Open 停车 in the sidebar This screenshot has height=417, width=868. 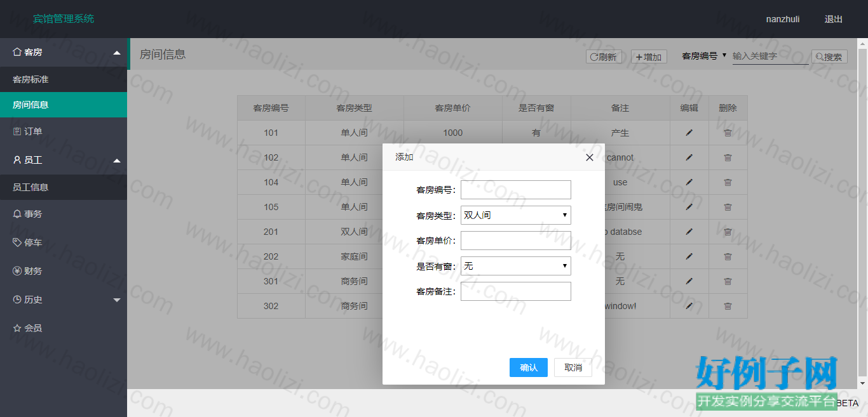point(64,242)
